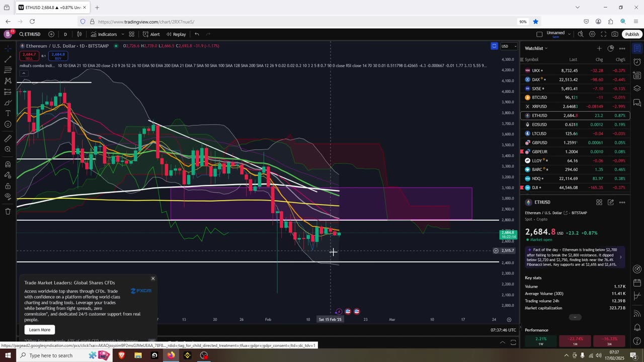
Task: Open the pattern drawing tools
Action: (8, 81)
